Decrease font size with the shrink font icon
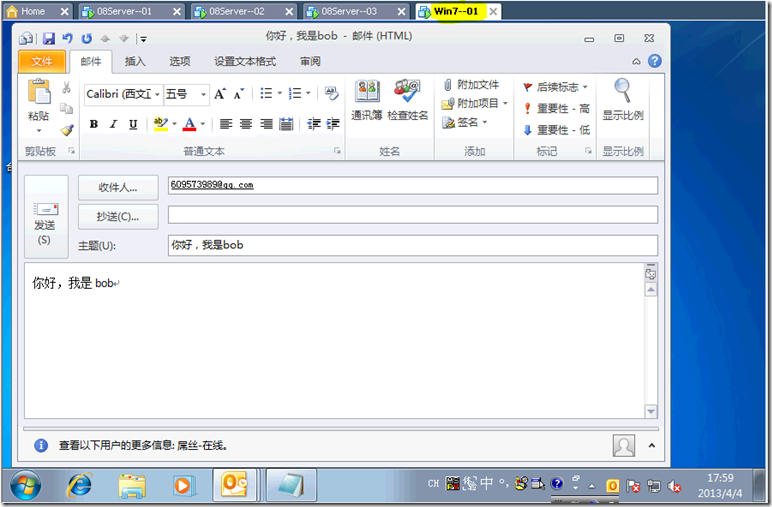 click(239, 94)
